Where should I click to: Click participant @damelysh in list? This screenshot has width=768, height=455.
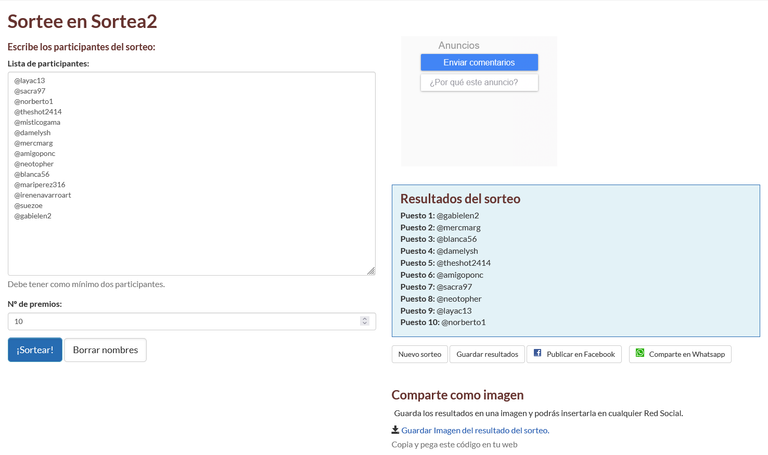(x=32, y=132)
